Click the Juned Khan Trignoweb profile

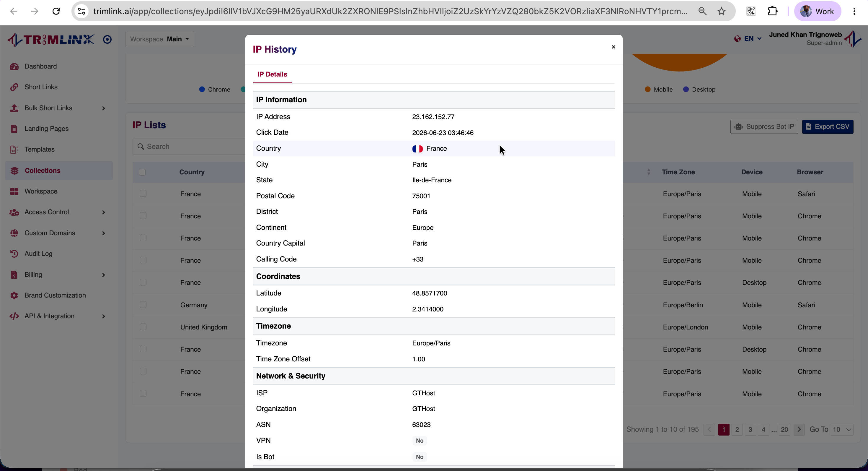(x=815, y=39)
